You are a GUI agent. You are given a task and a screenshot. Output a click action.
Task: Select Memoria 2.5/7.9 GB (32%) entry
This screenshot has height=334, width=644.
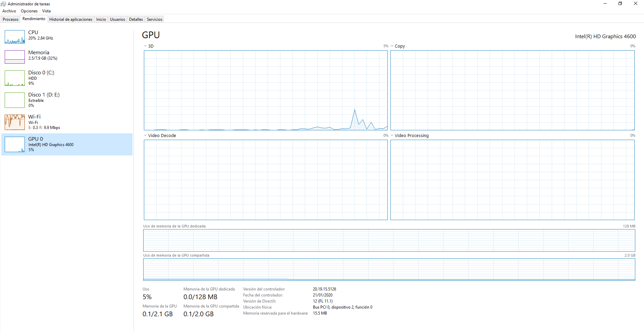click(67, 56)
